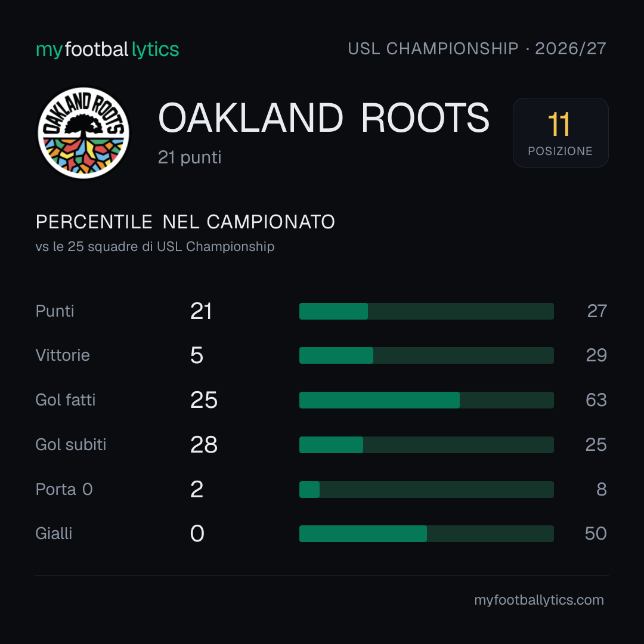Click the Gol subiti percentile bar
Viewport: 644px width, 644px height.
[x=426, y=445]
